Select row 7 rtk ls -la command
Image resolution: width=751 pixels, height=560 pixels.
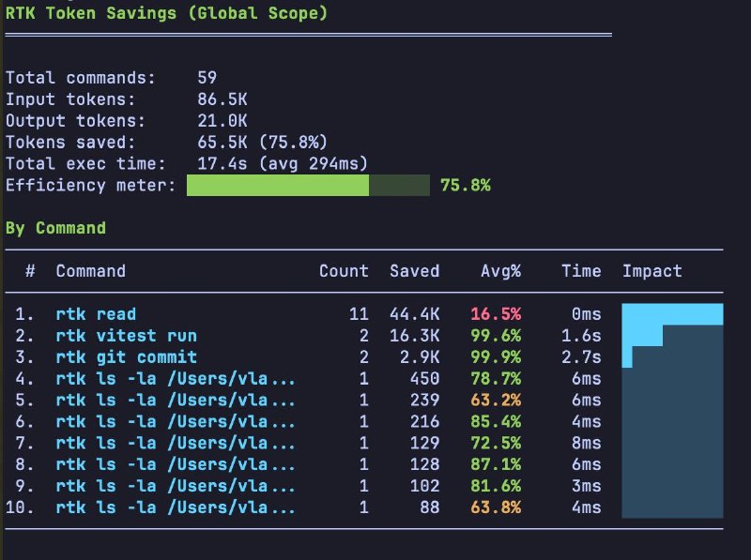(176, 443)
